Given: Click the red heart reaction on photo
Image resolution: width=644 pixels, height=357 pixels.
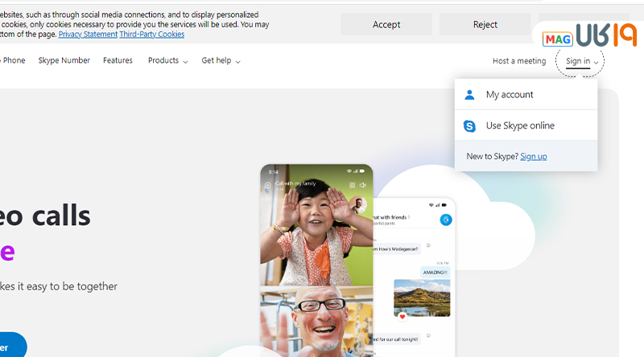Looking at the screenshot, I should (x=402, y=316).
